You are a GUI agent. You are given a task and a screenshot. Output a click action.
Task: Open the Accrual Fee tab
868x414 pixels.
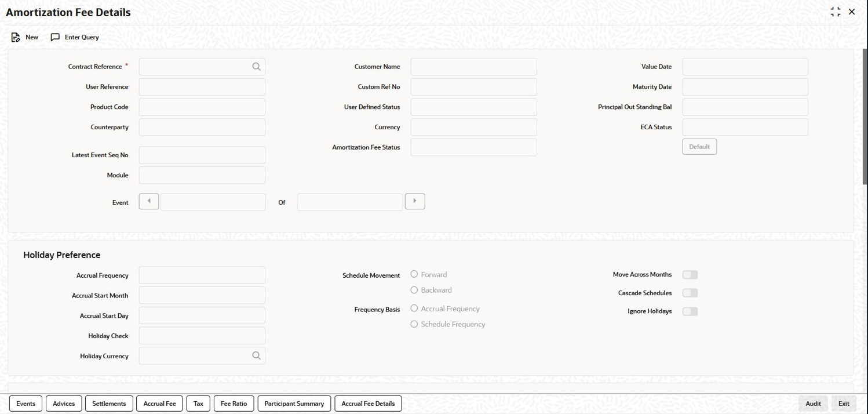tap(159, 404)
